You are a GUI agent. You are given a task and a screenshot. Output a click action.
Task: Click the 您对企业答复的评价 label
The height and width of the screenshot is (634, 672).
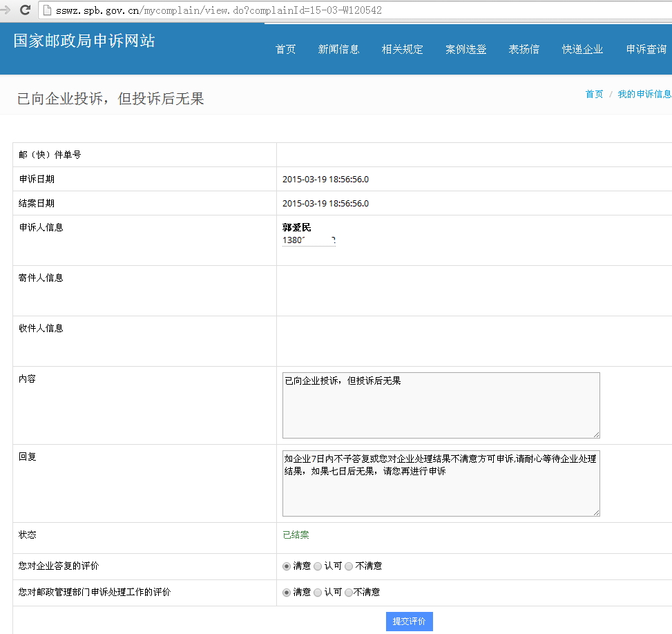point(59,566)
